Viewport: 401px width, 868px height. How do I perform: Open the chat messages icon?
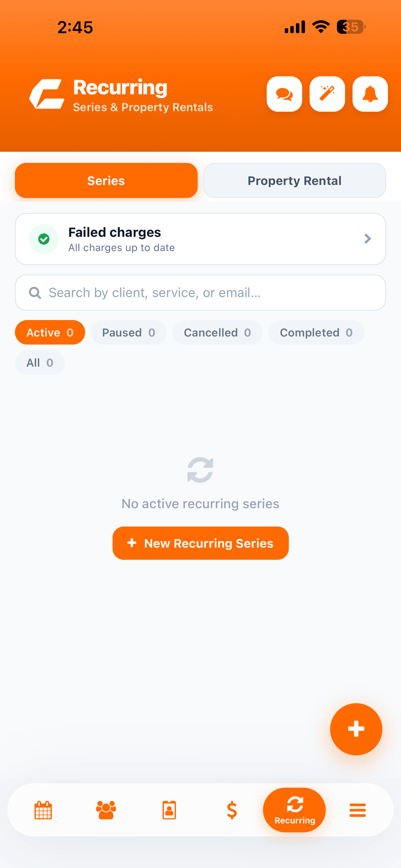click(284, 94)
